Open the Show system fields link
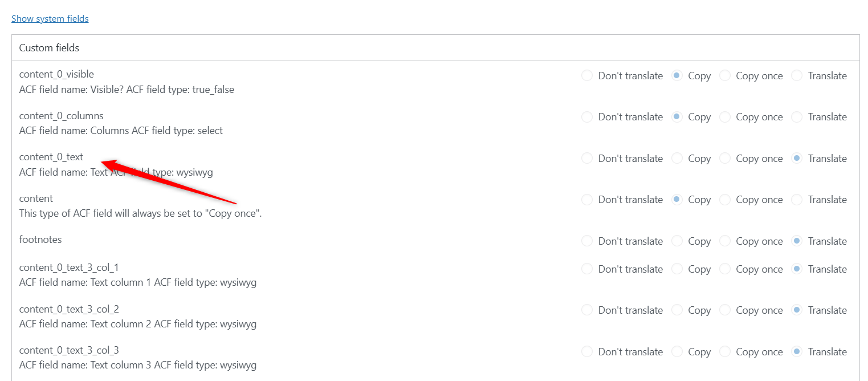The width and height of the screenshot is (868, 381). pyautogui.click(x=50, y=19)
